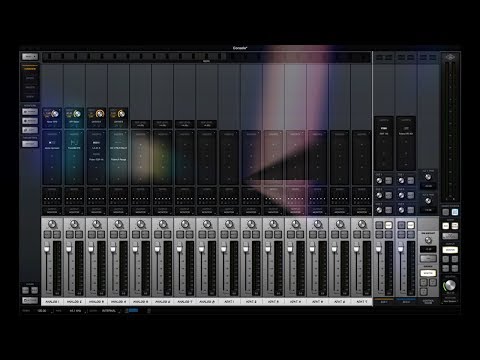The width and height of the screenshot is (480, 360).
Task: Adjust the pan knob on Analog 1
Action: (52, 224)
